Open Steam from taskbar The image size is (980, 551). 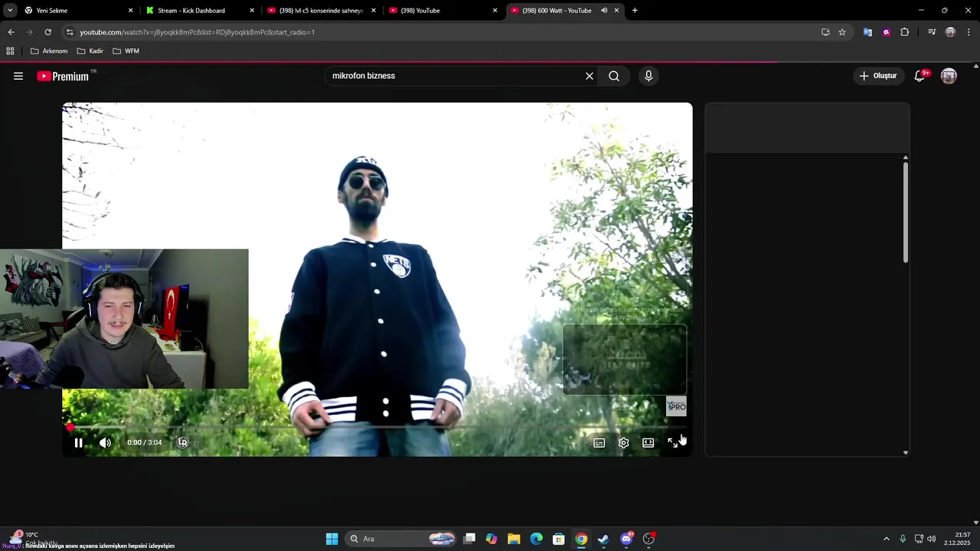[603, 539]
